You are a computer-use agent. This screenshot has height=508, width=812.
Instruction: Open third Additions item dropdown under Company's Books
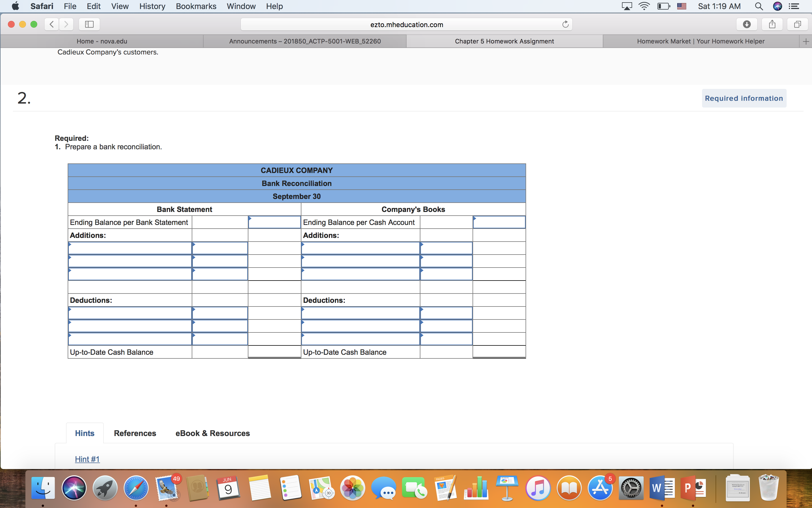[361, 274]
